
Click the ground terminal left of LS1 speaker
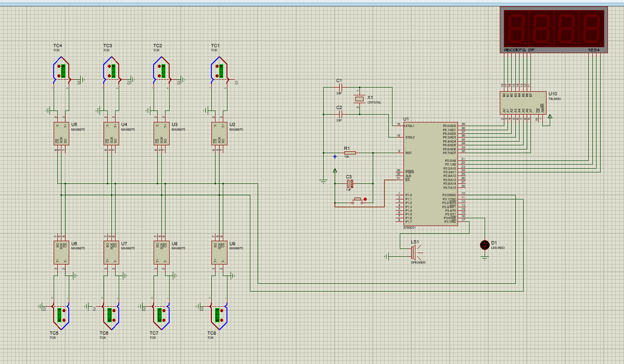387,256
